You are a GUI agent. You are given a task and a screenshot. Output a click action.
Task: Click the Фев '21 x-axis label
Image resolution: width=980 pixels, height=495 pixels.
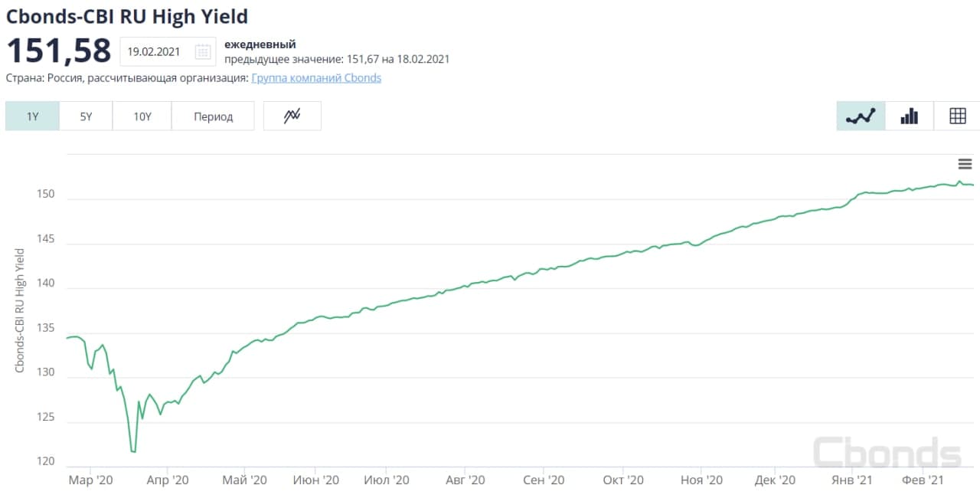[x=923, y=480]
